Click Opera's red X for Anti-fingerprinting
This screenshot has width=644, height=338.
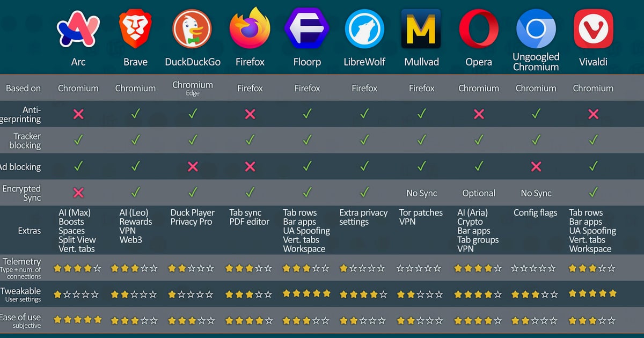coord(479,114)
